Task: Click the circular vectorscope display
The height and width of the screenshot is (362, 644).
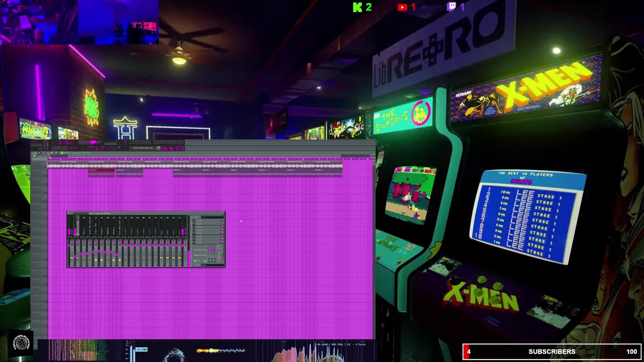Action: [174, 354]
